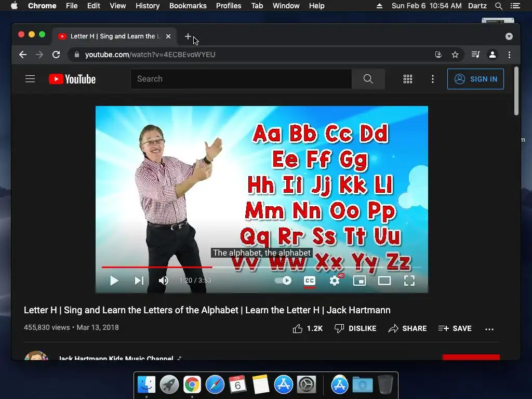This screenshot has height=399, width=532.
Task: Click the video title text
Action: tap(207, 310)
